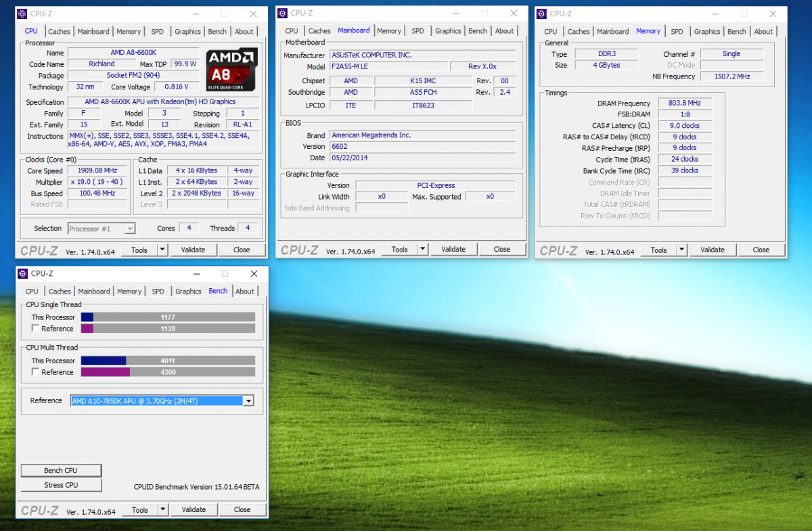Switch to the Caches tab in the processor window
Screen dimensions: 812x531
coord(59,32)
